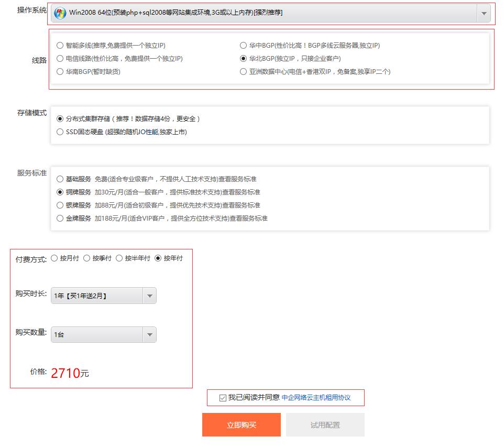Choose 银牌服务 service level
Image resolution: width=504 pixels, height=447 pixels.
pyautogui.click(x=60, y=205)
